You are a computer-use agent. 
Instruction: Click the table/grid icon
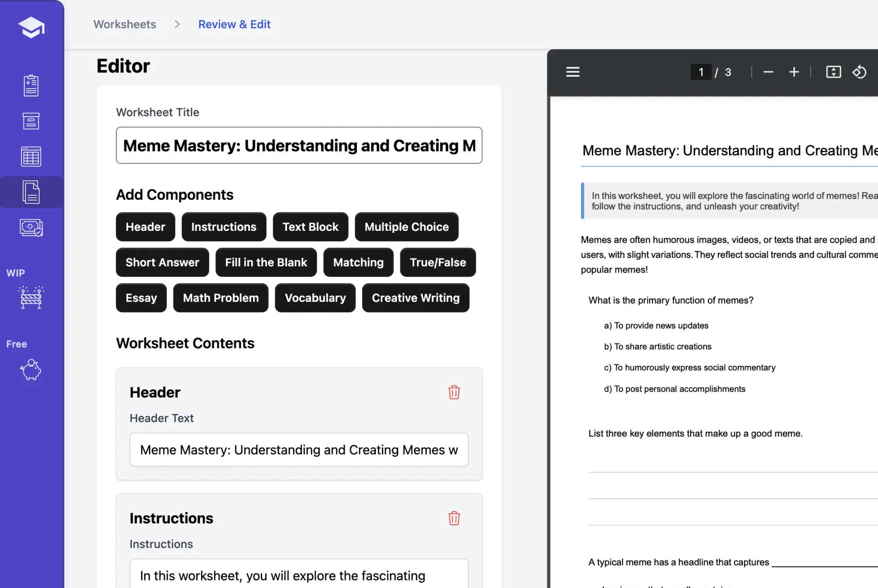[x=31, y=155]
